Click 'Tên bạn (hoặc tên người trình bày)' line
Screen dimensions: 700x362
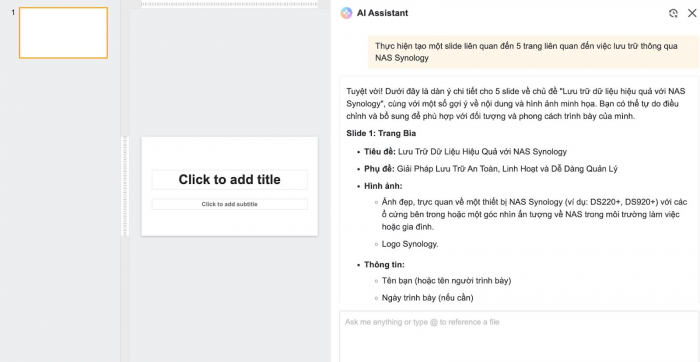tap(446, 280)
